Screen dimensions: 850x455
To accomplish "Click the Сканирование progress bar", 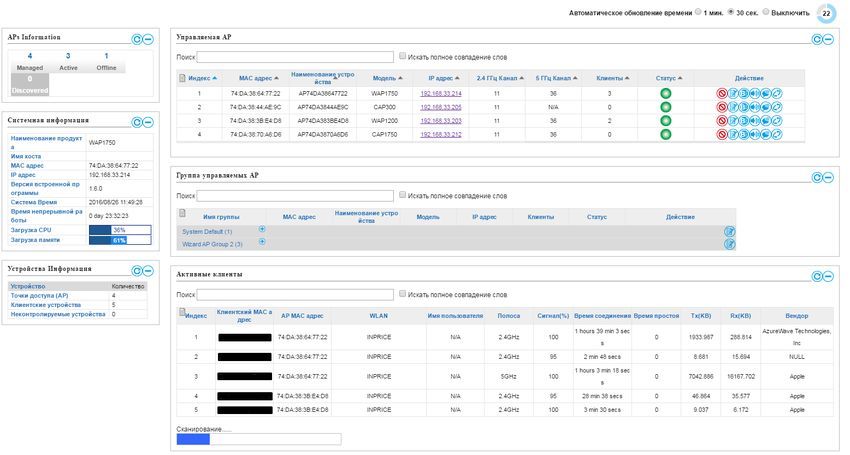I will click(259, 439).
